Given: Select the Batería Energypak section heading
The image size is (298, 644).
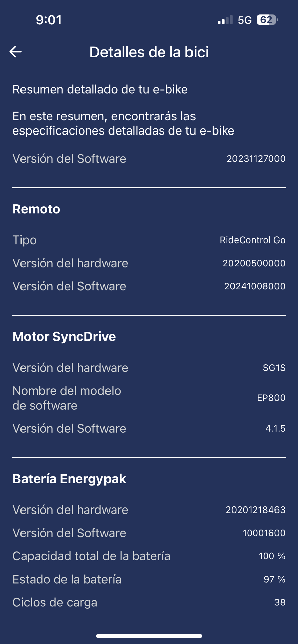Looking at the screenshot, I should (x=69, y=479).
